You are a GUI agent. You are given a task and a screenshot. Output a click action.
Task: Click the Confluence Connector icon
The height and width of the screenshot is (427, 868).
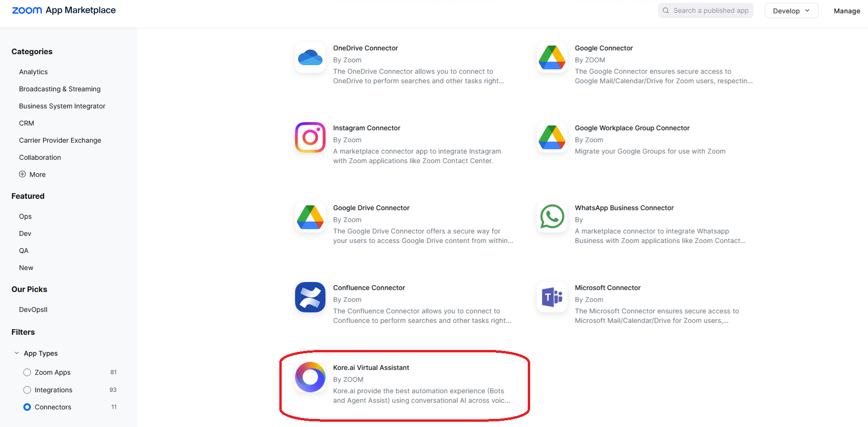(x=310, y=297)
